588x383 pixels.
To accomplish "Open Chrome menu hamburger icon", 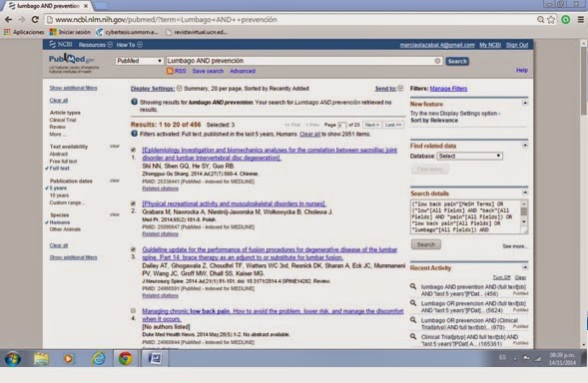I will tap(580, 20).
